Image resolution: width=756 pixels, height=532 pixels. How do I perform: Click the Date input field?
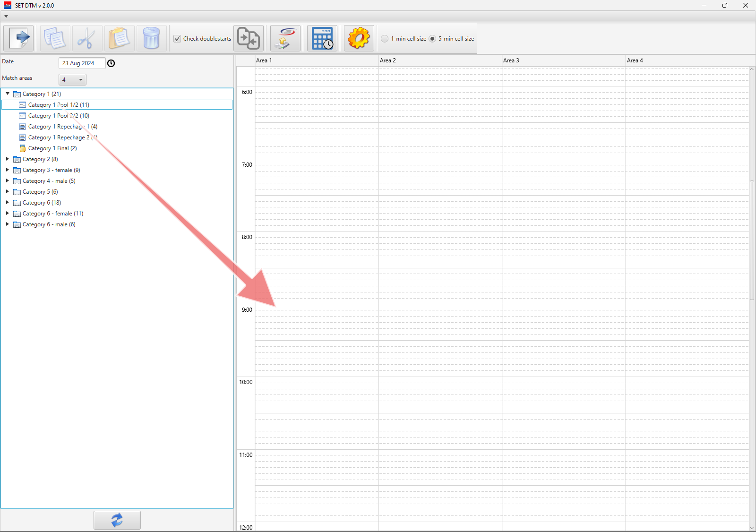pos(81,63)
